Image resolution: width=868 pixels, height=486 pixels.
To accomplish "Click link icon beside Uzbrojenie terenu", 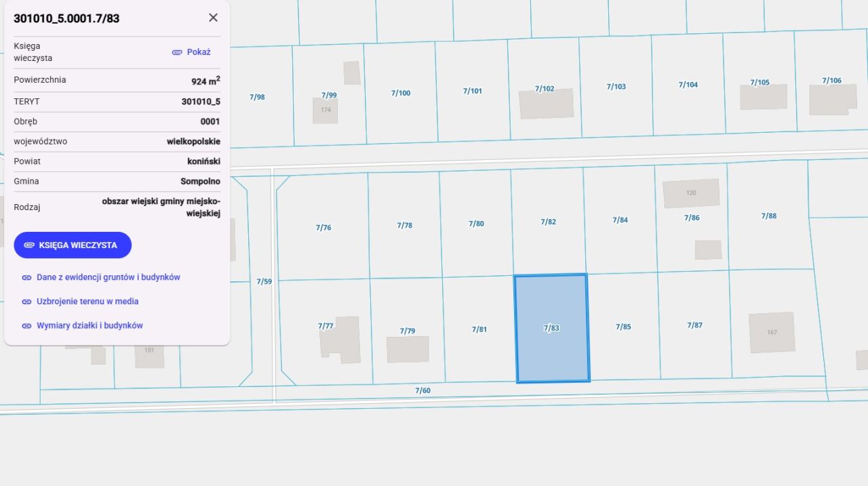I will click(26, 302).
